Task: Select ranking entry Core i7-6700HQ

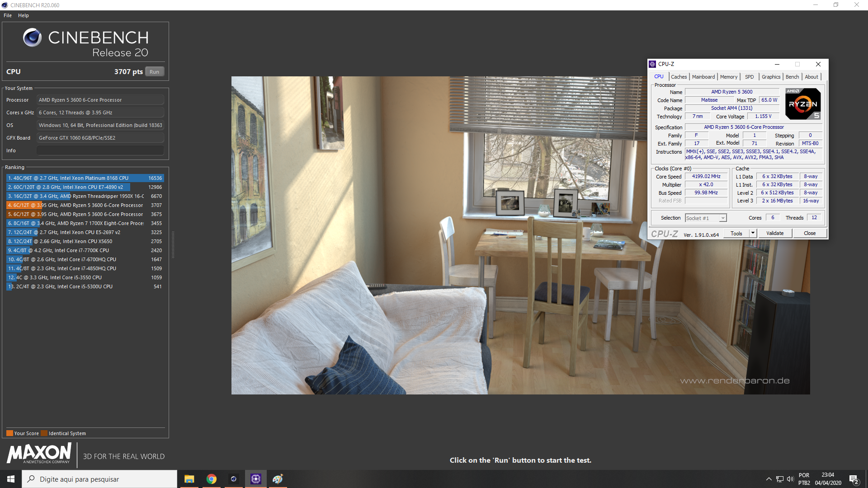Action: [85, 259]
